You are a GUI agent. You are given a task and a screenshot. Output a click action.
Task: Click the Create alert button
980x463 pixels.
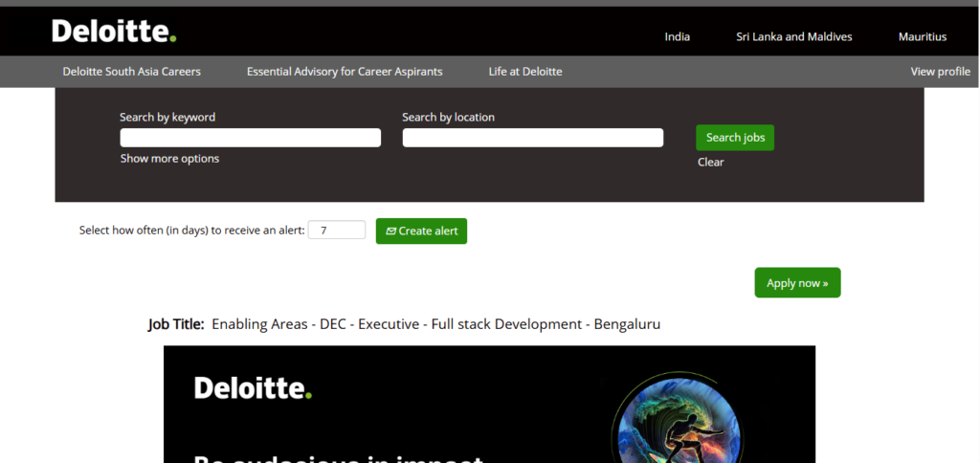coord(421,231)
